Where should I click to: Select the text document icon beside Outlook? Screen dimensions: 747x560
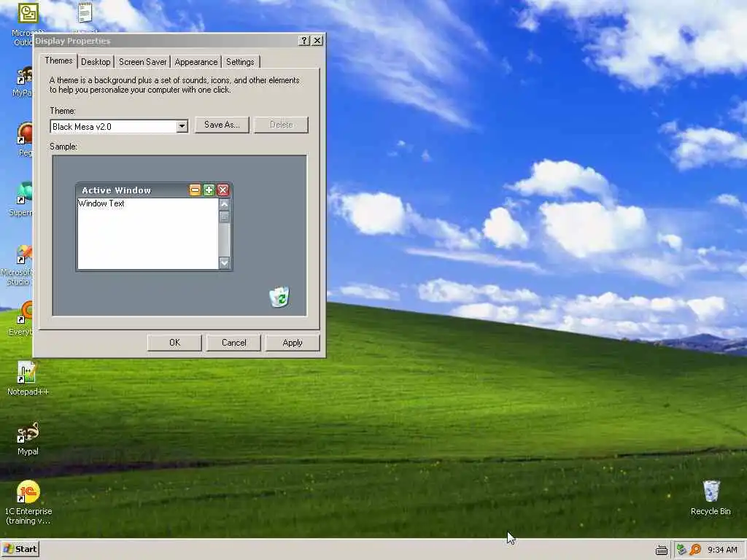click(x=85, y=12)
